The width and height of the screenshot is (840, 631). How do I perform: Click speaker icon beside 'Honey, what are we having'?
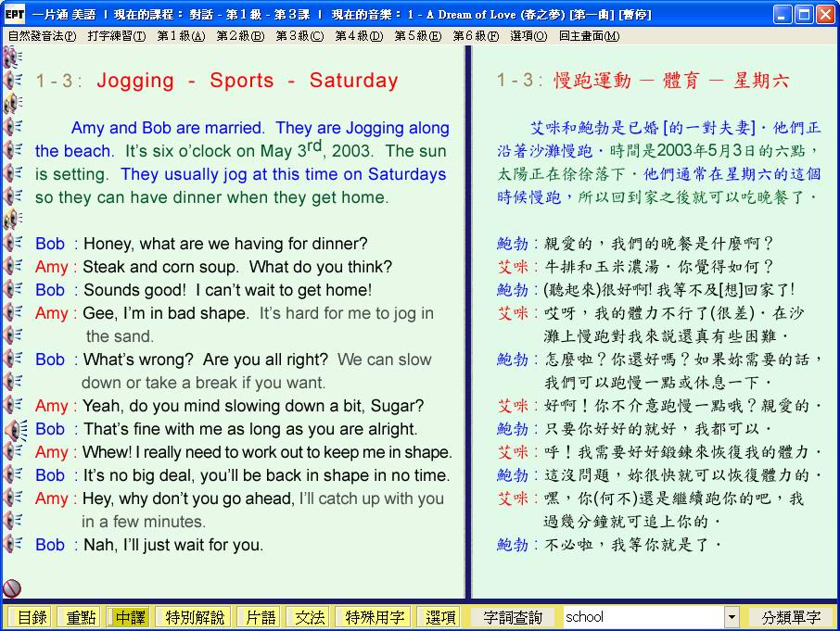point(12,243)
